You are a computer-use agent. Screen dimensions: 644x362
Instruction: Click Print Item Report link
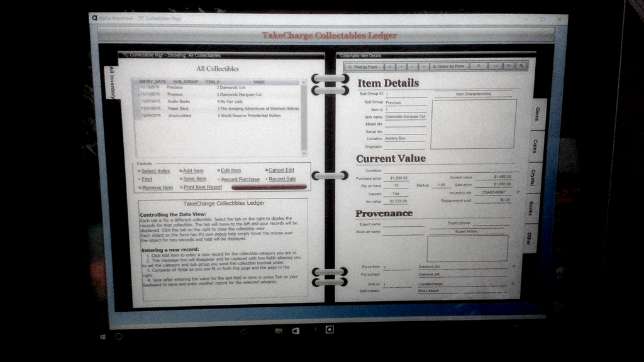[x=203, y=187]
